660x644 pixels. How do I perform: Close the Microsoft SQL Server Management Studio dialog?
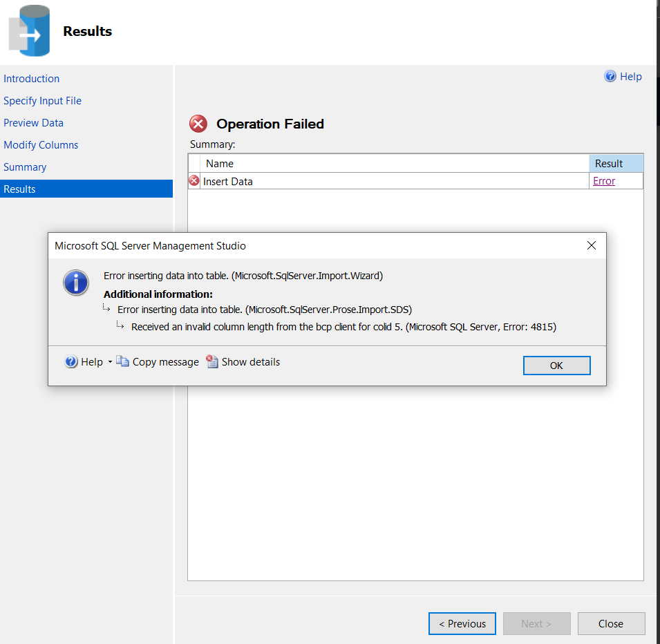[x=591, y=245]
